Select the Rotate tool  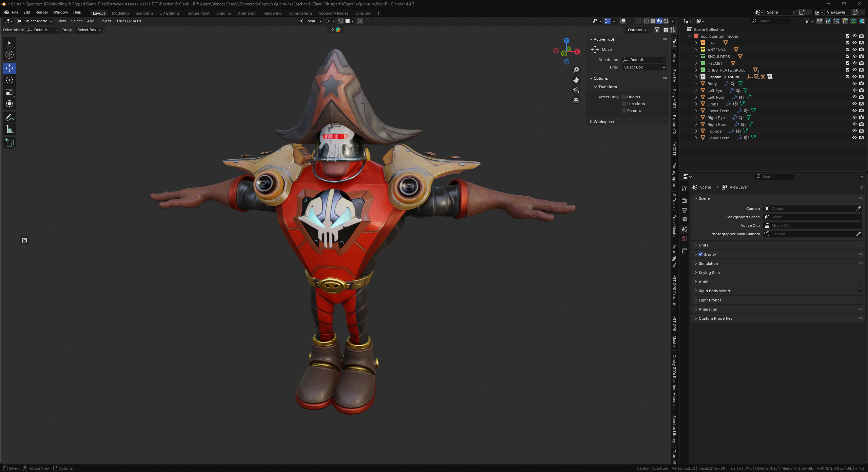click(9, 80)
